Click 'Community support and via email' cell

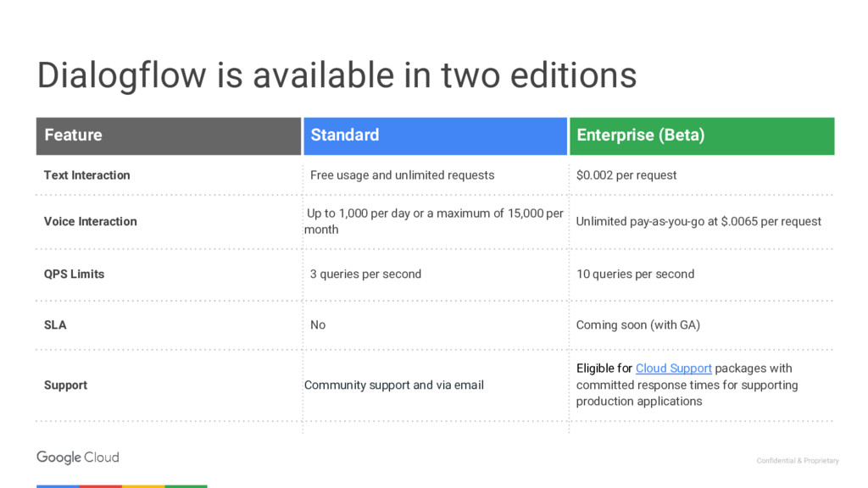pyautogui.click(x=393, y=385)
